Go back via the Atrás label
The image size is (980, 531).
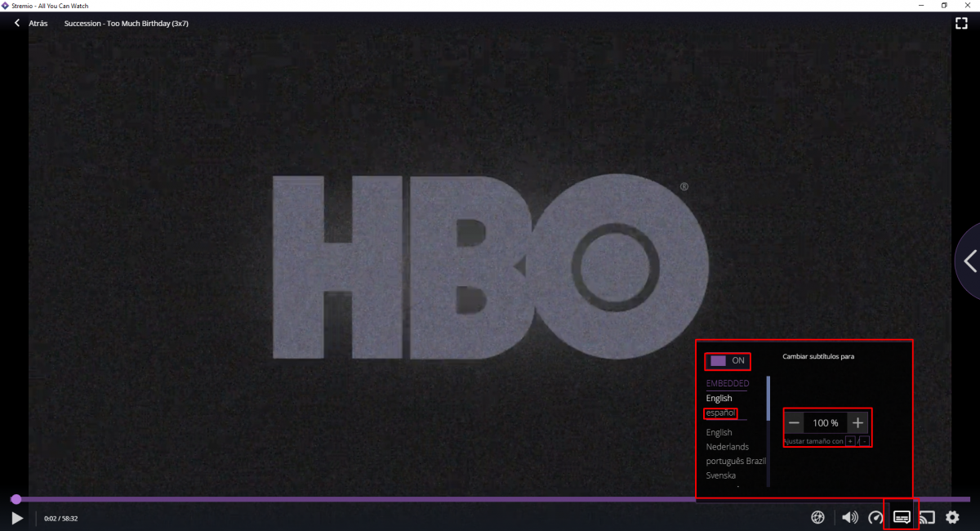point(38,24)
